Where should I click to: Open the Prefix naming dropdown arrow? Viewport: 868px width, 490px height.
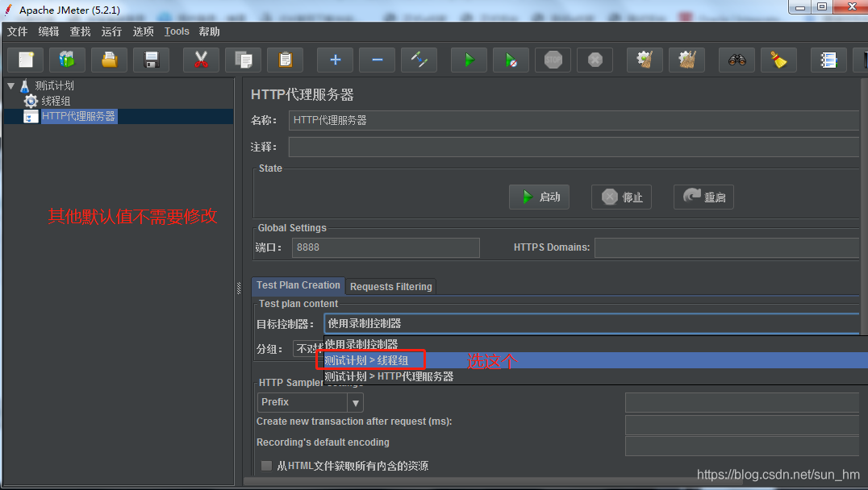(356, 403)
